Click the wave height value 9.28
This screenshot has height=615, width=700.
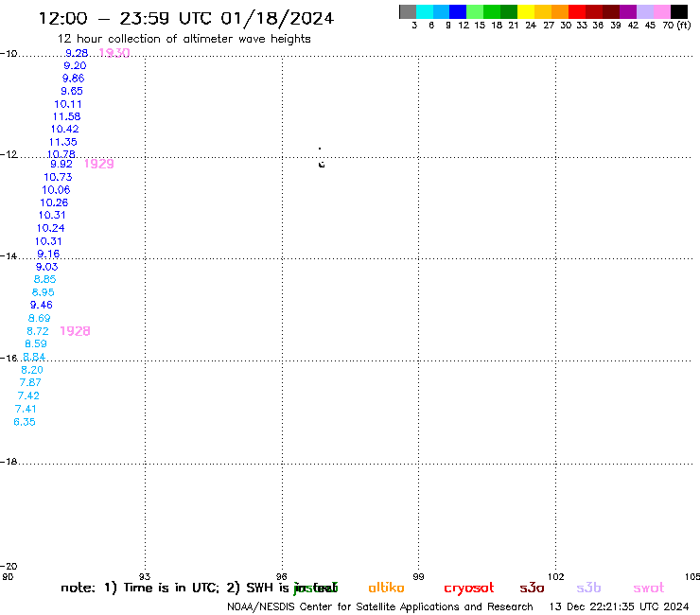click(x=77, y=53)
